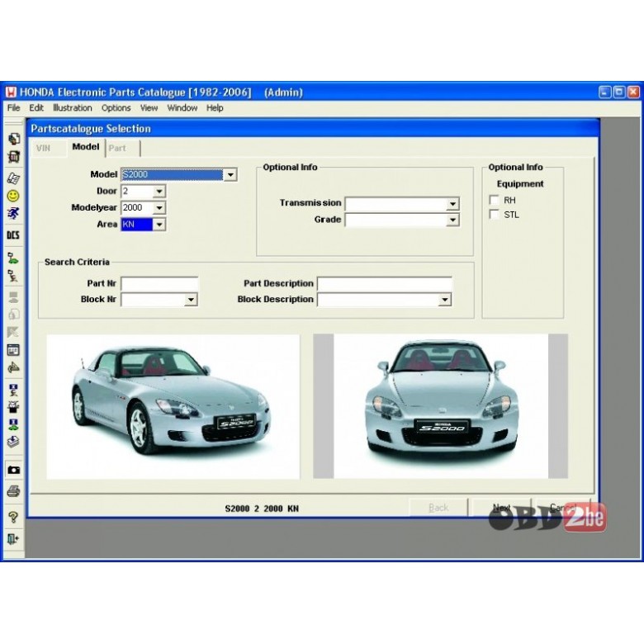644x644 pixels.
Task: Maximize the Honda Parts Catalogue window
Action: [x=619, y=92]
